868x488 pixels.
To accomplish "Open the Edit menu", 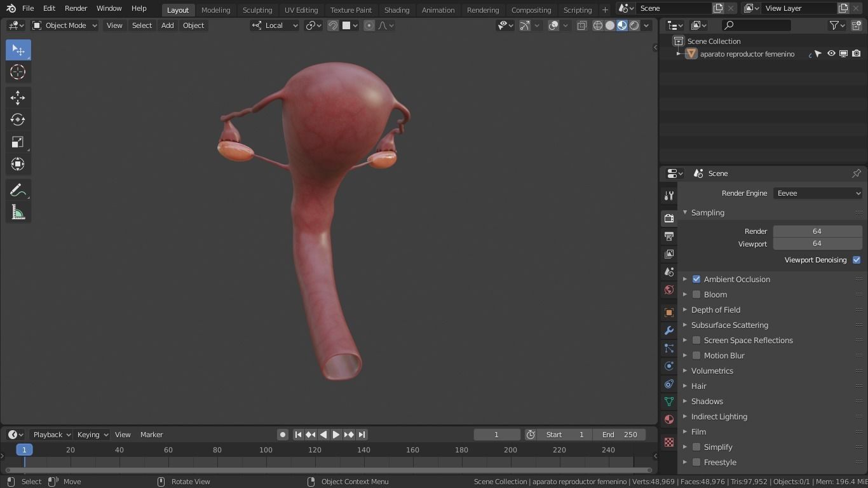I will coord(49,8).
